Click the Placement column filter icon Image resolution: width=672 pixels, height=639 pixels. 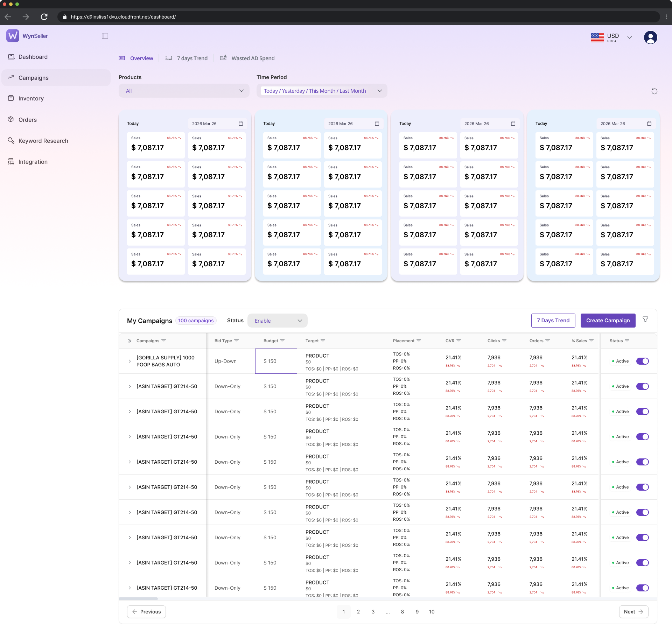click(419, 341)
